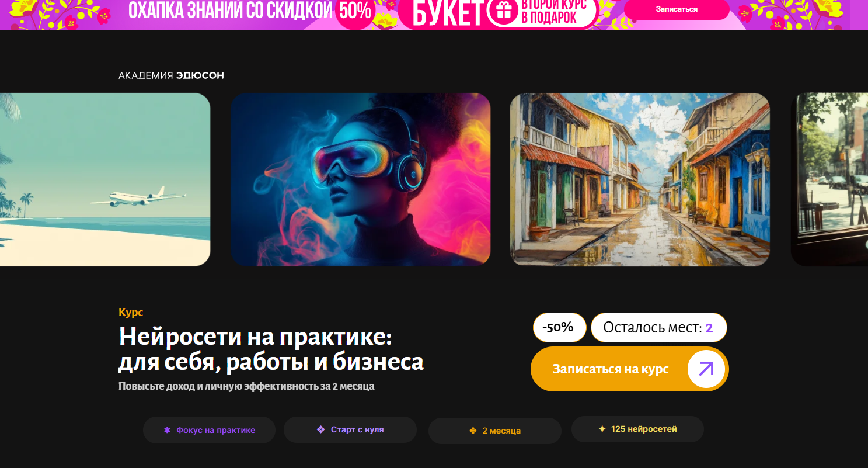Screen dimensions: 868x468
Task: Open the neon VR headset woman image
Action: click(360, 179)
